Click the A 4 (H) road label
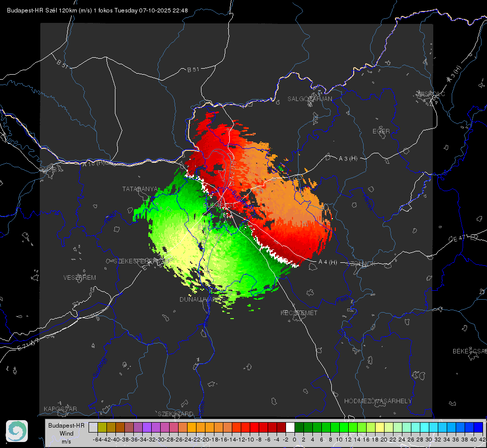 tap(328, 262)
